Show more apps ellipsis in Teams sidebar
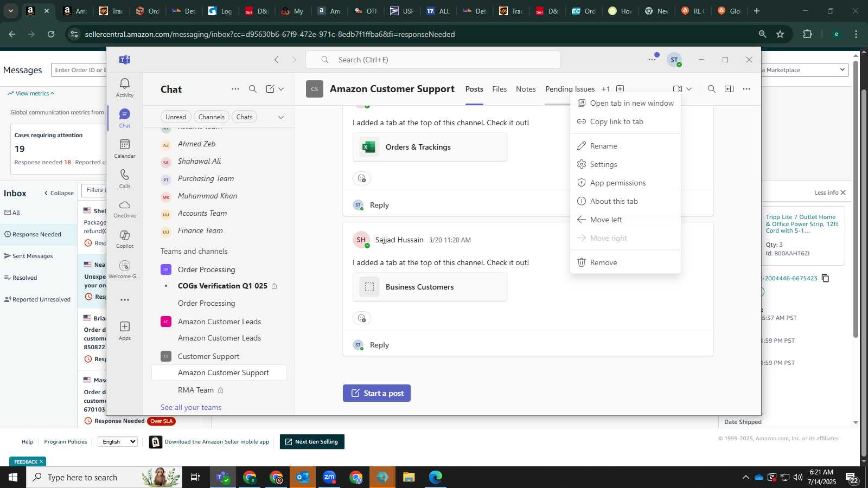 (x=124, y=299)
